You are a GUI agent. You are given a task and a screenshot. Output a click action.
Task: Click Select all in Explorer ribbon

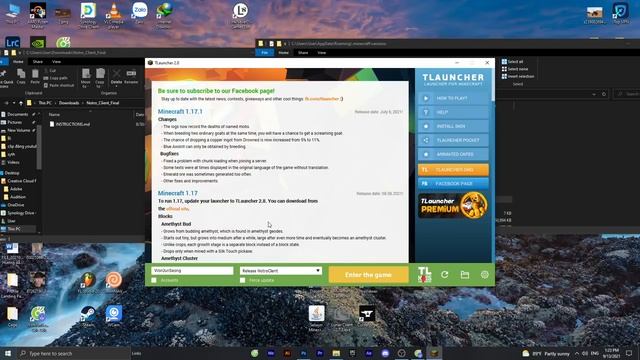pos(512,62)
